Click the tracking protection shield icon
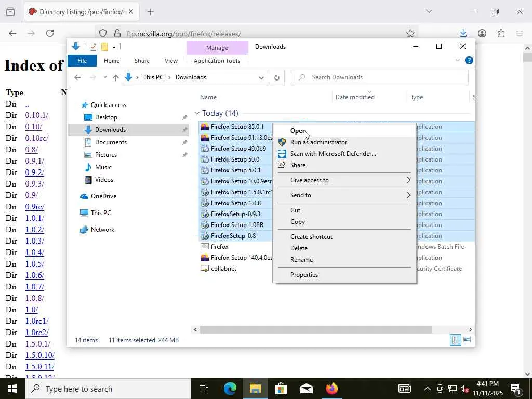This screenshot has width=532, height=399. pyautogui.click(x=103, y=33)
